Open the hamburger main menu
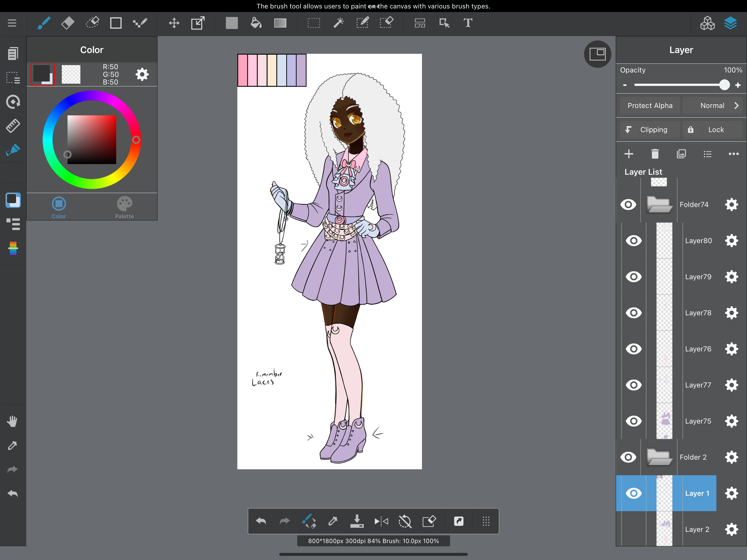 (12, 23)
